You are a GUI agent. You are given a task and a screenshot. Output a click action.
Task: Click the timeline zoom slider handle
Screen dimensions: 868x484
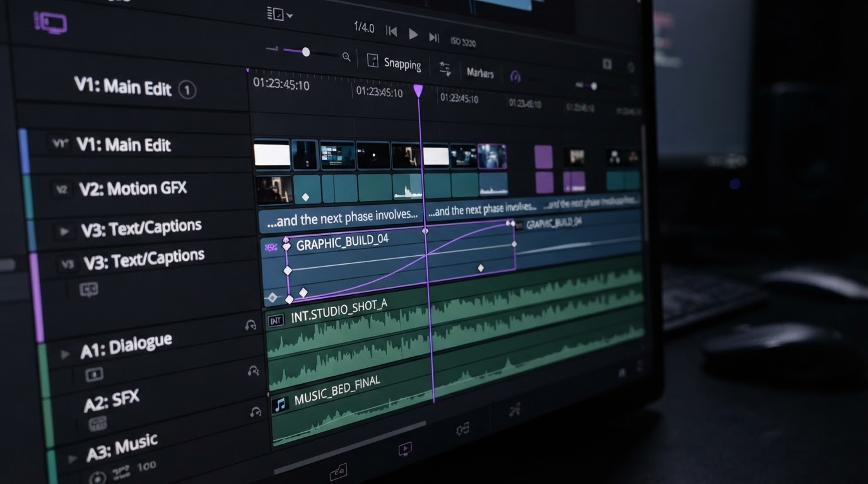[306, 52]
